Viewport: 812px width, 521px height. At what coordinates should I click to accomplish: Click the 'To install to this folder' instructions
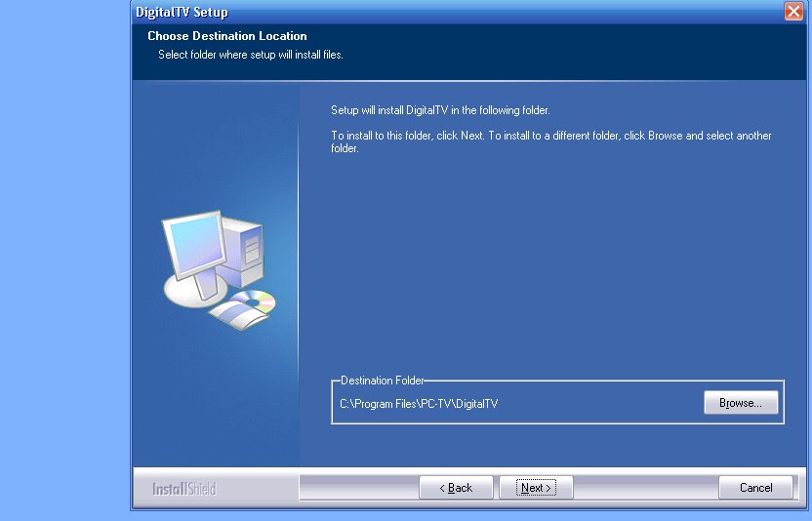coord(551,141)
